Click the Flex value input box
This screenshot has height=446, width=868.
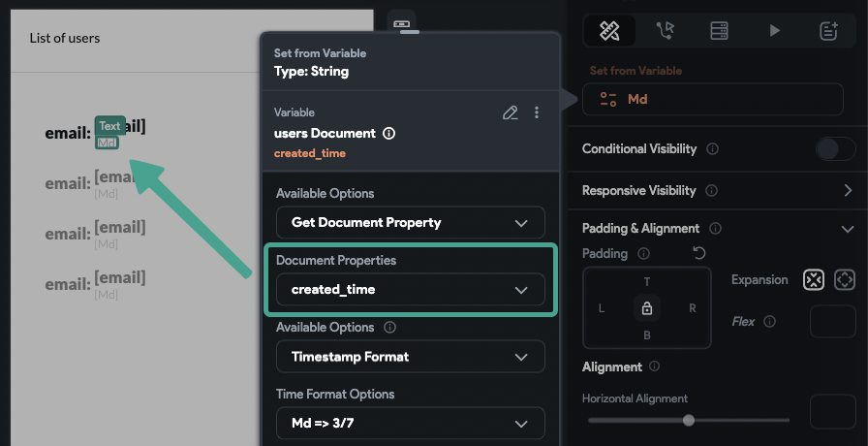coord(833,321)
